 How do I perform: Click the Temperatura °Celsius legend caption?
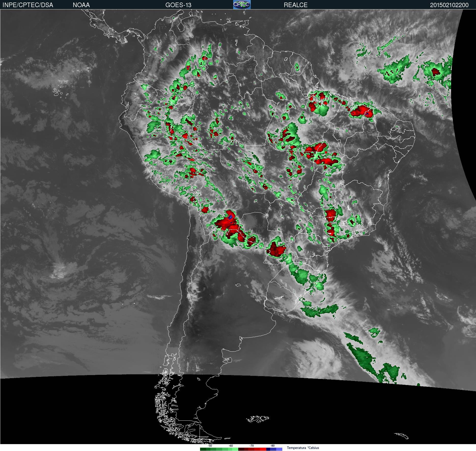point(303,448)
